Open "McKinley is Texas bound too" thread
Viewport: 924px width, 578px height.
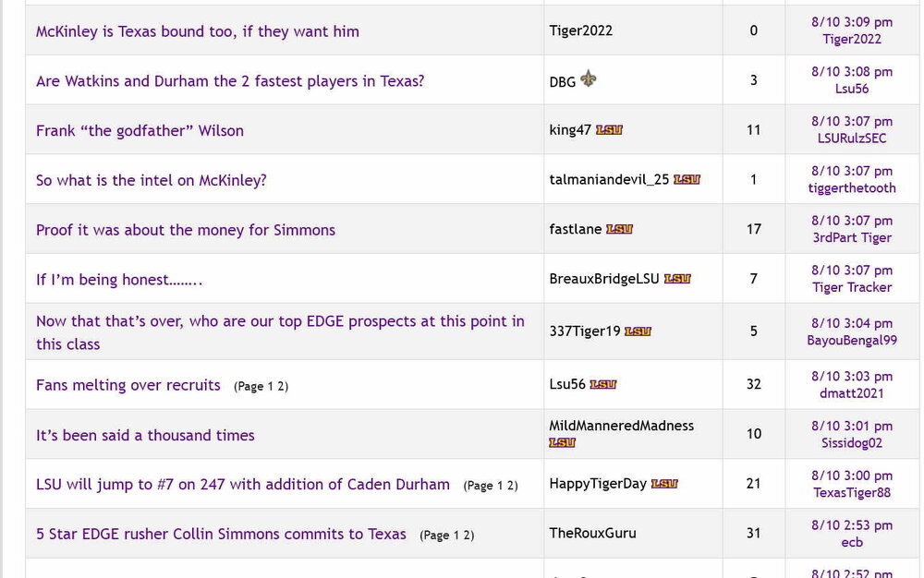point(197,31)
